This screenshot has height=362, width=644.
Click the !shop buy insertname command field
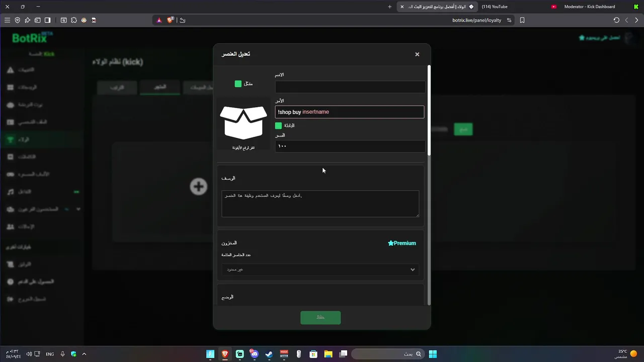(350, 112)
